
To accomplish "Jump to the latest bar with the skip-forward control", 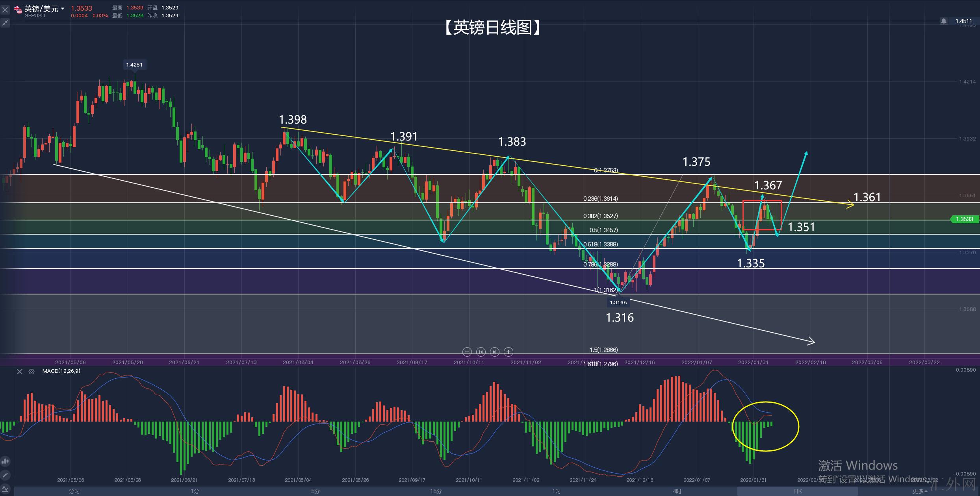I will (495, 352).
